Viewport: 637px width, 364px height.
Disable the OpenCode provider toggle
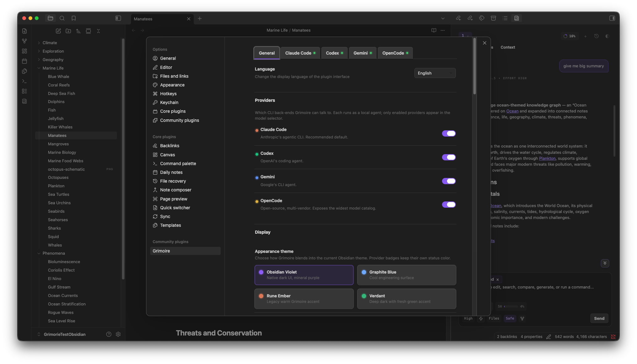click(449, 205)
